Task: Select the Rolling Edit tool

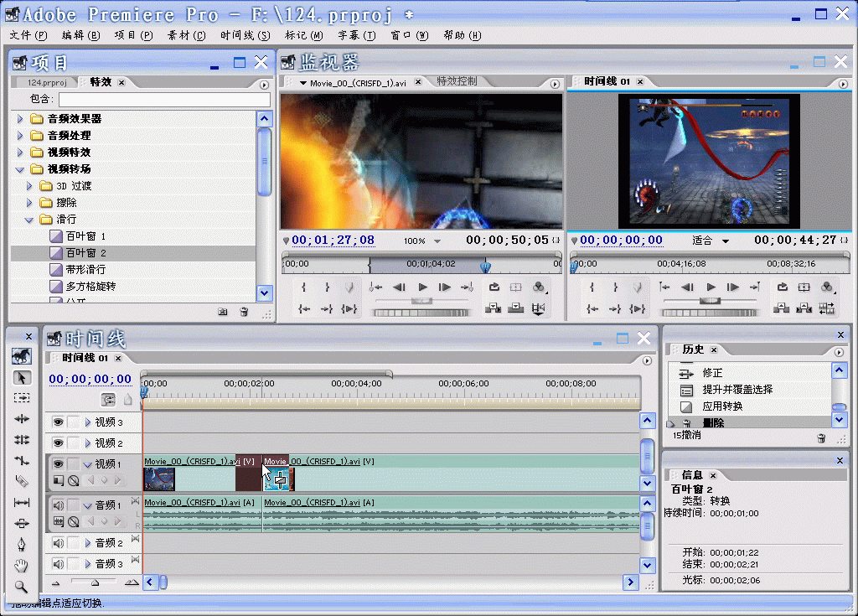Action: 21,440
